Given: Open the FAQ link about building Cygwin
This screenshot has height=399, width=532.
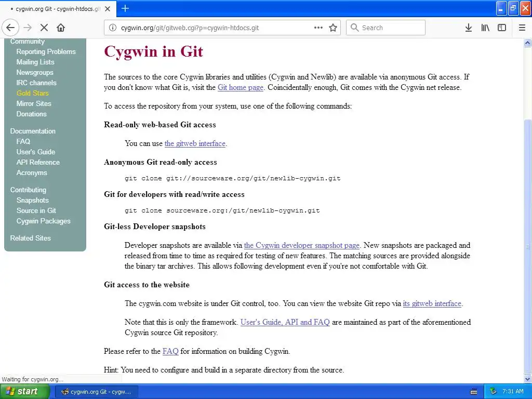Looking at the screenshot, I should 170,351.
